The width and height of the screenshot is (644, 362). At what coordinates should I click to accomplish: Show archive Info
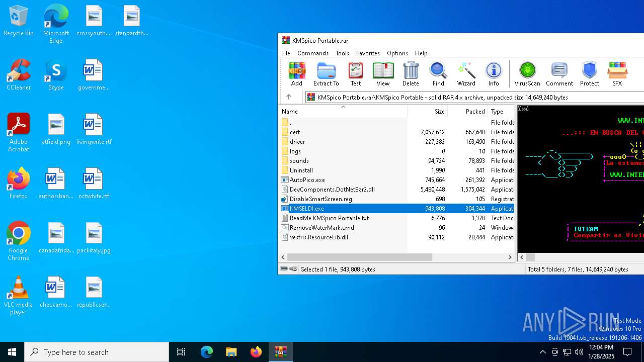coord(494,74)
